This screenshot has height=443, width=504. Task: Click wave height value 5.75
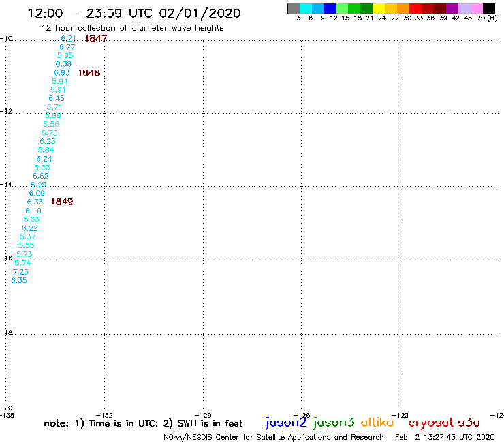[50, 133]
